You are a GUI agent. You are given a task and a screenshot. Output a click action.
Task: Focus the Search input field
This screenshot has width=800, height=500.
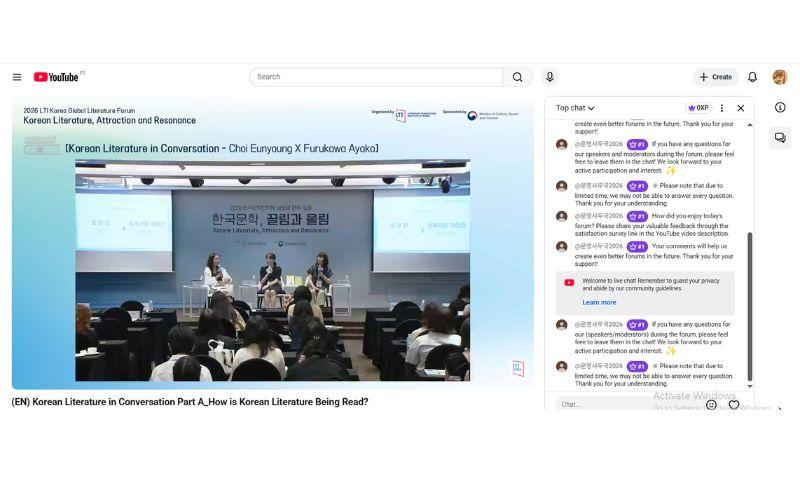pos(376,77)
